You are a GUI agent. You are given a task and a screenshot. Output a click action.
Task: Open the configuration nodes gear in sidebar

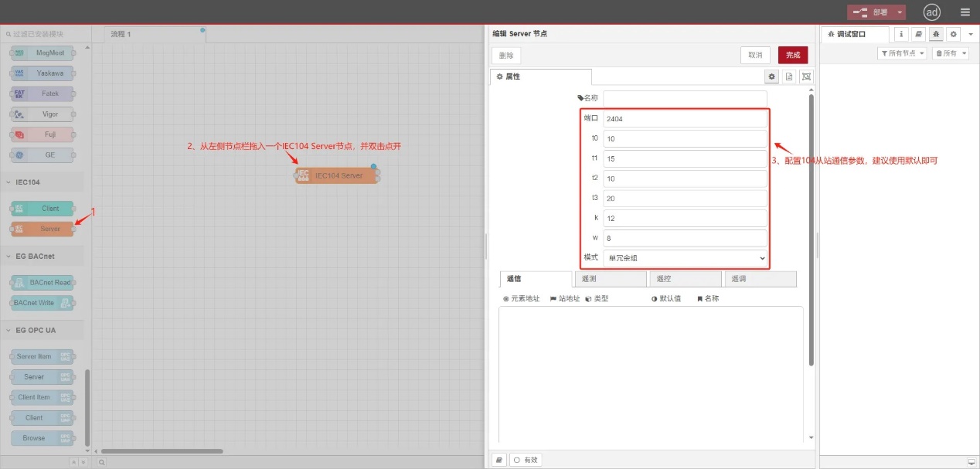954,34
